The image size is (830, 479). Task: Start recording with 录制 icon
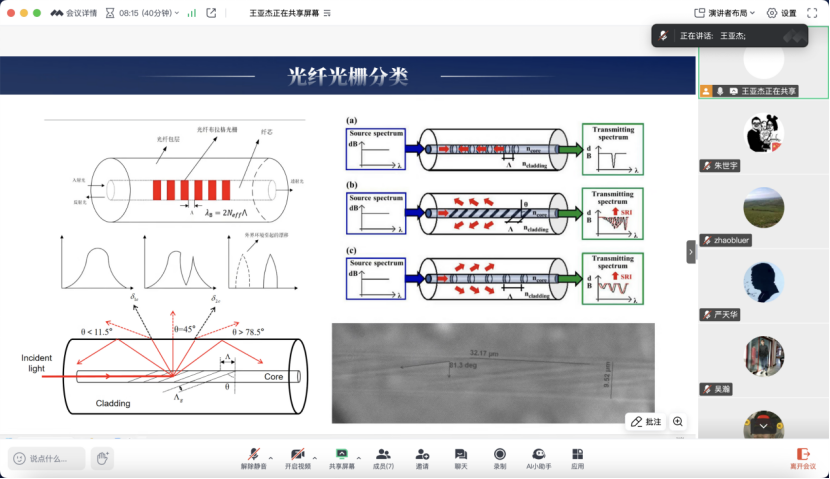[499, 454]
